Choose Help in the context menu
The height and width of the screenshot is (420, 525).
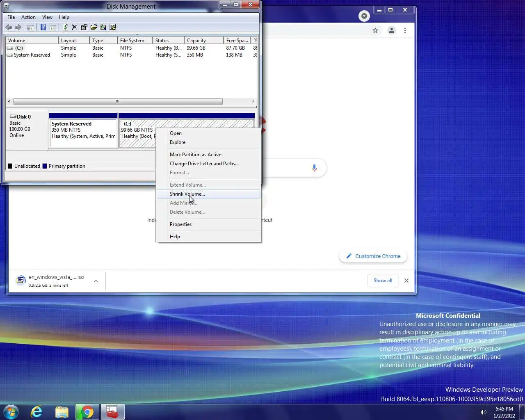coord(208,237)
